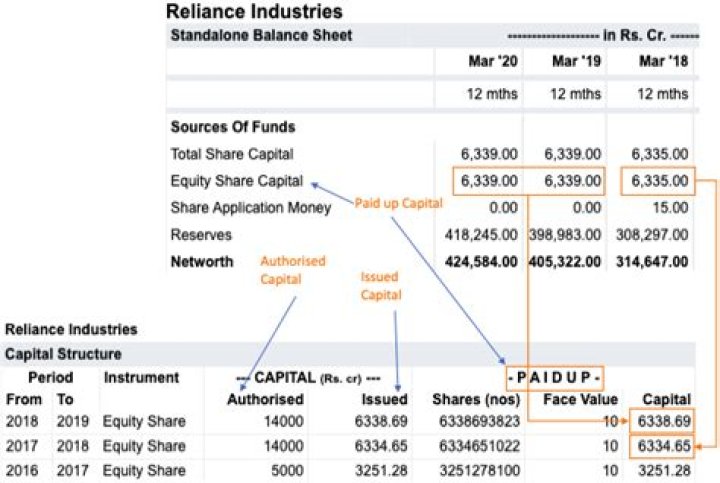Click Share Application Money 0.00 for Mar '19
Viewport: 720px width, 483px height.
(x=587, y=208)
